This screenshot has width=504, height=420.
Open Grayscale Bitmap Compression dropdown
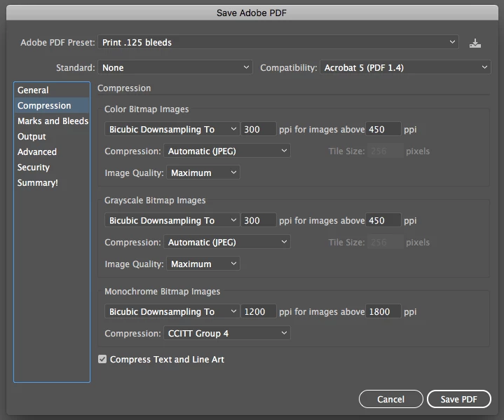227,242
